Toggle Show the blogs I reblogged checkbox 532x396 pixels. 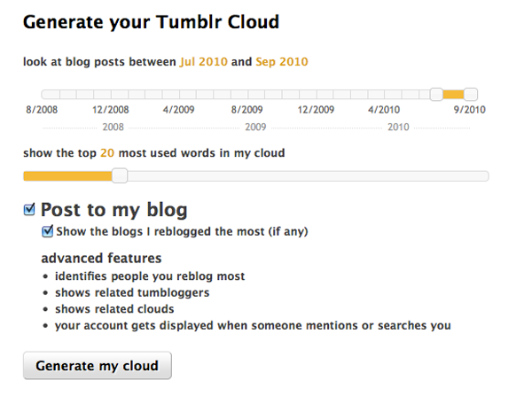(x=48, y=231)
